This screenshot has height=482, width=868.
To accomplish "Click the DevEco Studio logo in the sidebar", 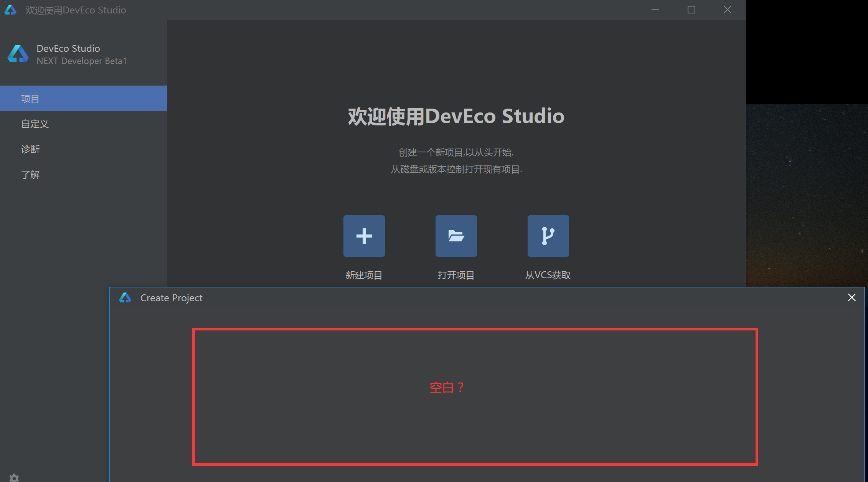I will (18, 54).
